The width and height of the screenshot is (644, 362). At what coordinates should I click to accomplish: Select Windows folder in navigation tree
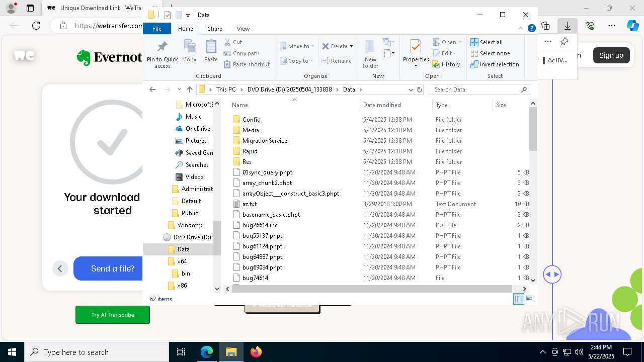tap(190, 225)
